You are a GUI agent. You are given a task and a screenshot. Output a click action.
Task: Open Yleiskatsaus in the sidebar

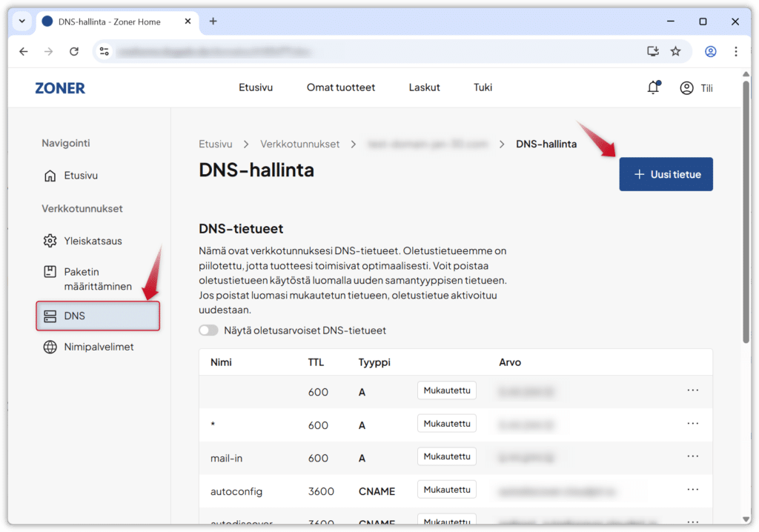coord(93,241)
